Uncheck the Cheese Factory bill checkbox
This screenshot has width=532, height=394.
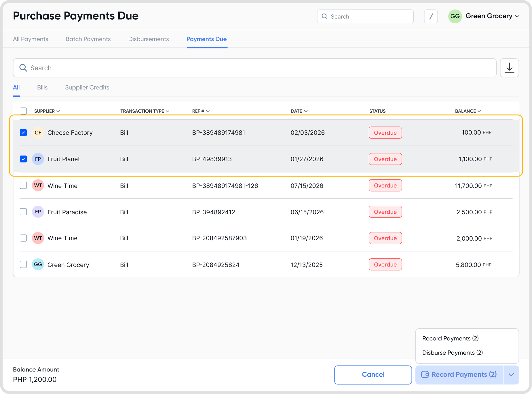coord(23,133)
